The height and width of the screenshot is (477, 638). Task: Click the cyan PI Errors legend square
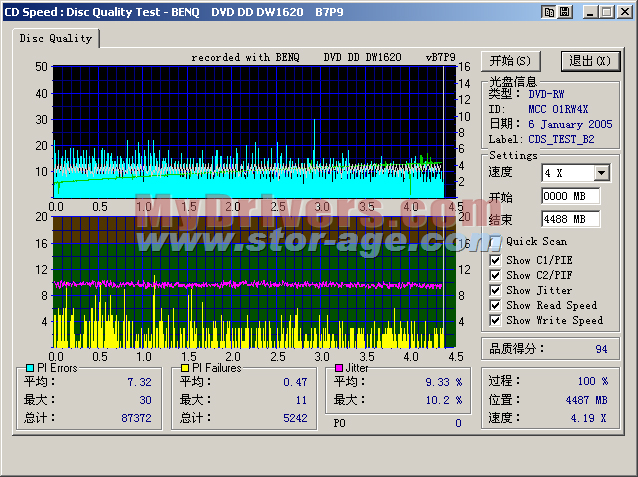29,368
